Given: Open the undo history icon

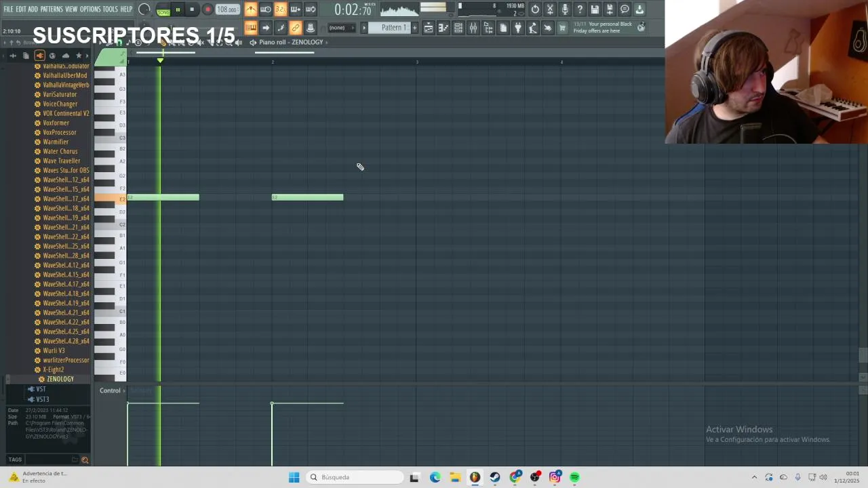Looking at the screenshot, I should pyautogui.click(x=535, y=9).
